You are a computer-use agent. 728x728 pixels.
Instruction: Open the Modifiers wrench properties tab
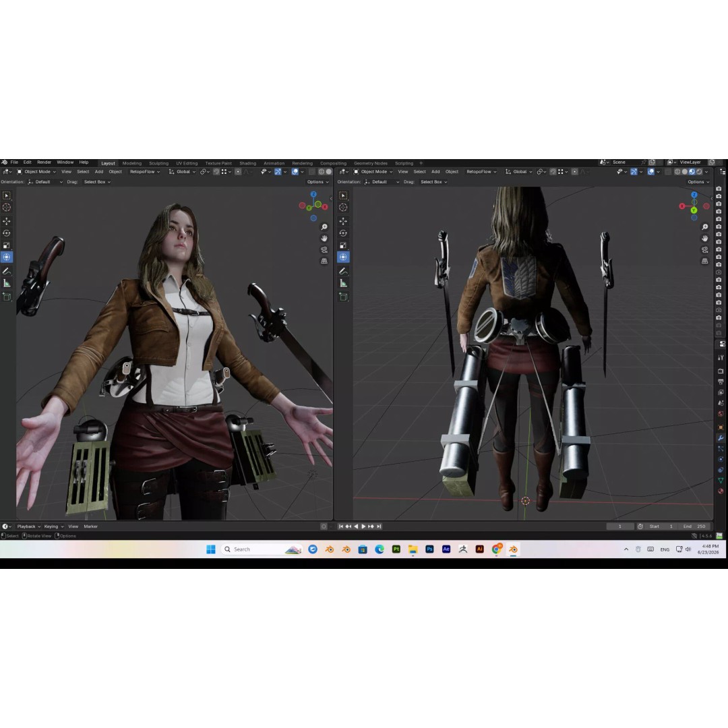(721, 438)
